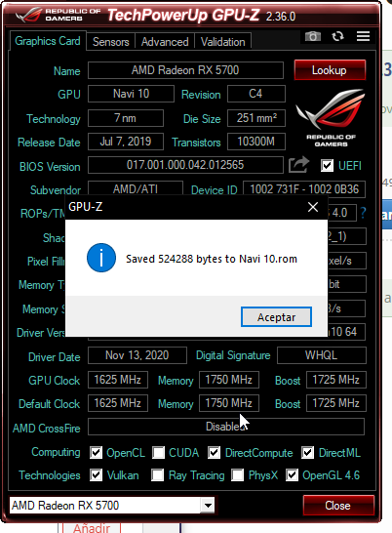
Task: Click the GPU Clock row Memory 1750 MHz
Action: [x=229, y=380]
